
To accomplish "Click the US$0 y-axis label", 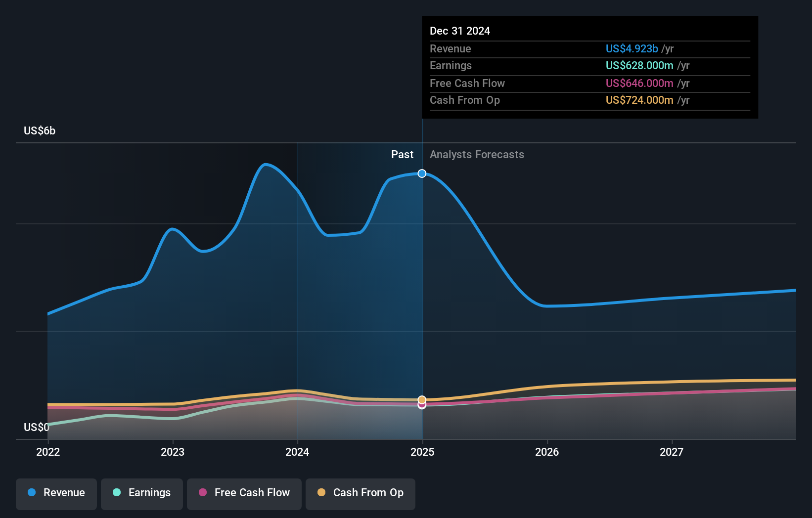I will click(x=37, y=427).
